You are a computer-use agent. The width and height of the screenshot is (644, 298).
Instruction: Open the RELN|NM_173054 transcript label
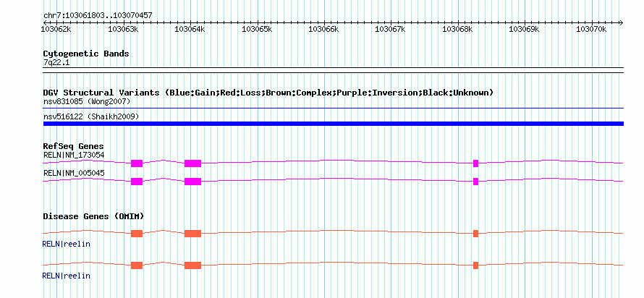74,155
